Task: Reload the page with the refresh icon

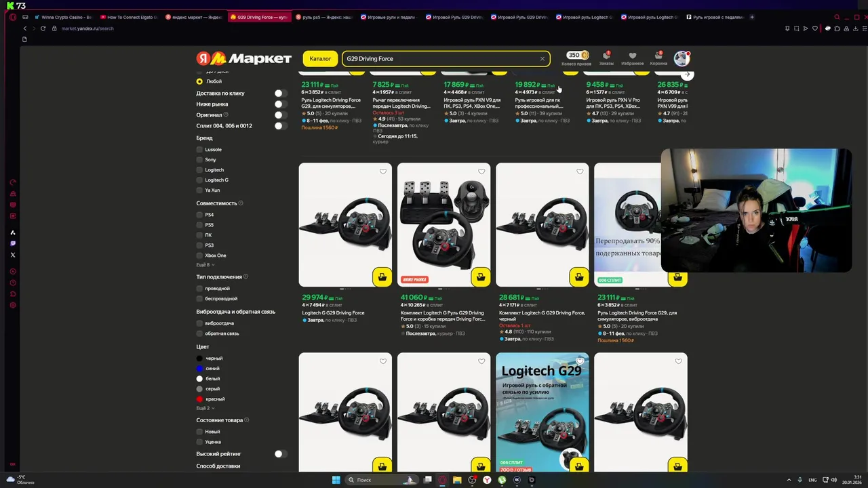Action: tap(43, 28)
